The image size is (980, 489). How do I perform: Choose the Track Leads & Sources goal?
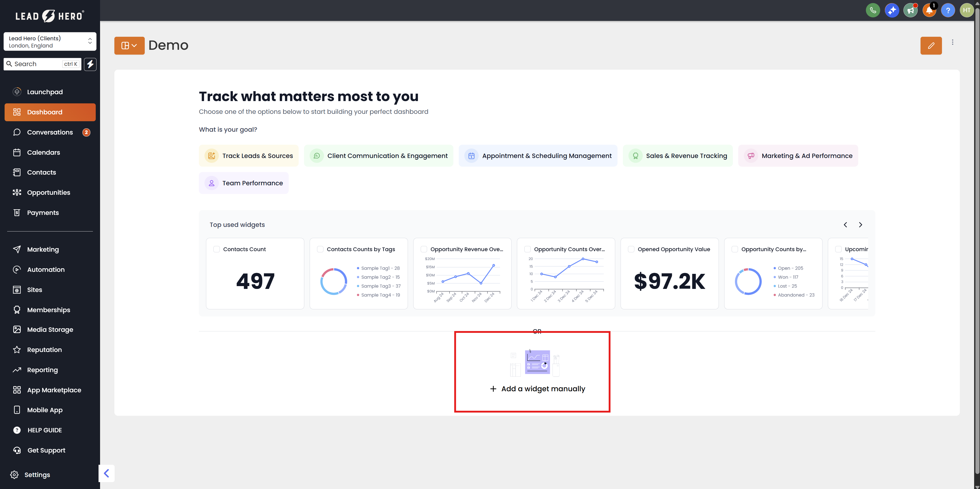click(248, 155)
